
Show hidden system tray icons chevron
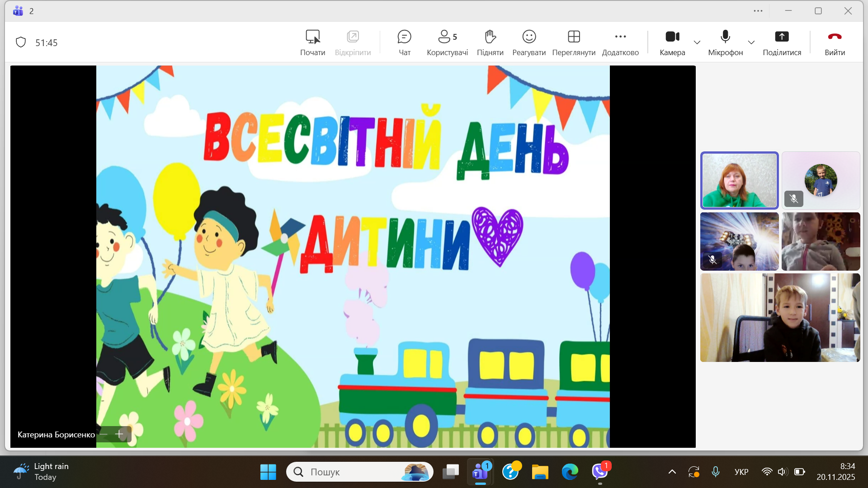[x=672, y=472]
